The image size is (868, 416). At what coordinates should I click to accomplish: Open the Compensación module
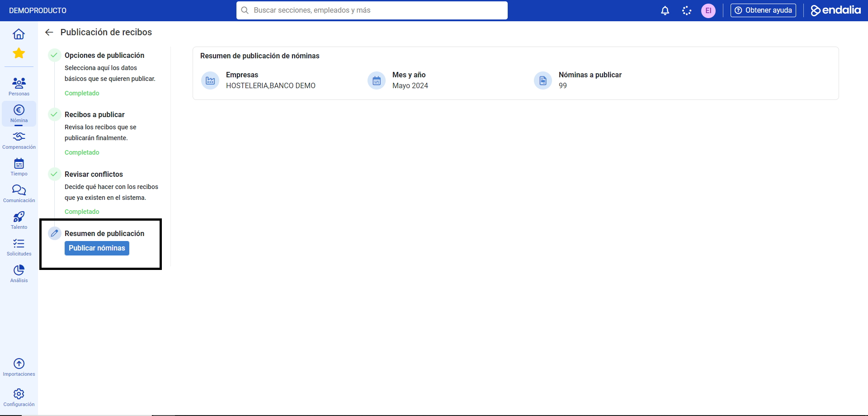(19, 140)
